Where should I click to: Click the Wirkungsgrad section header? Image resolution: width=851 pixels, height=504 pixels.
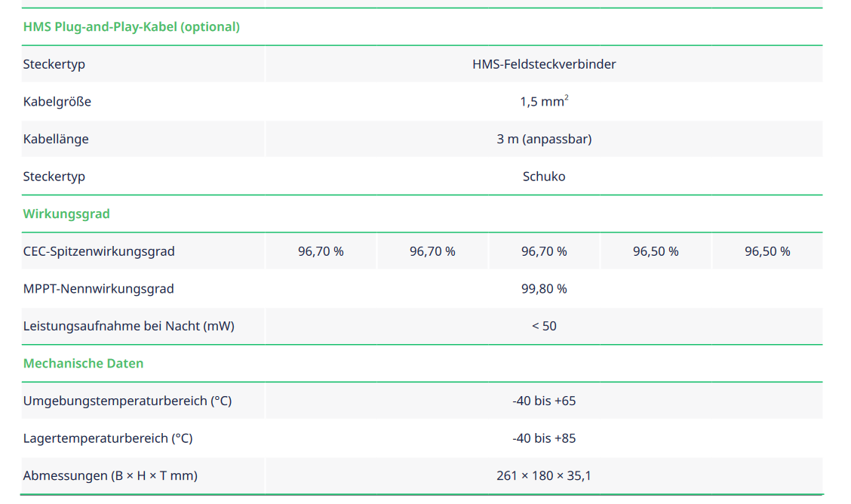(x=66, y=214)
